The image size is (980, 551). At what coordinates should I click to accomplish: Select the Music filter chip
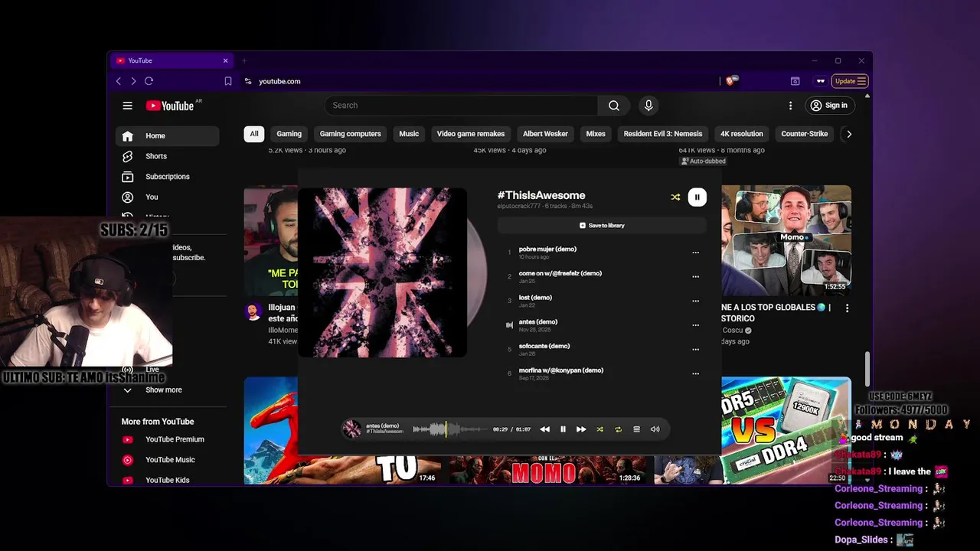[x=409, y=134]
